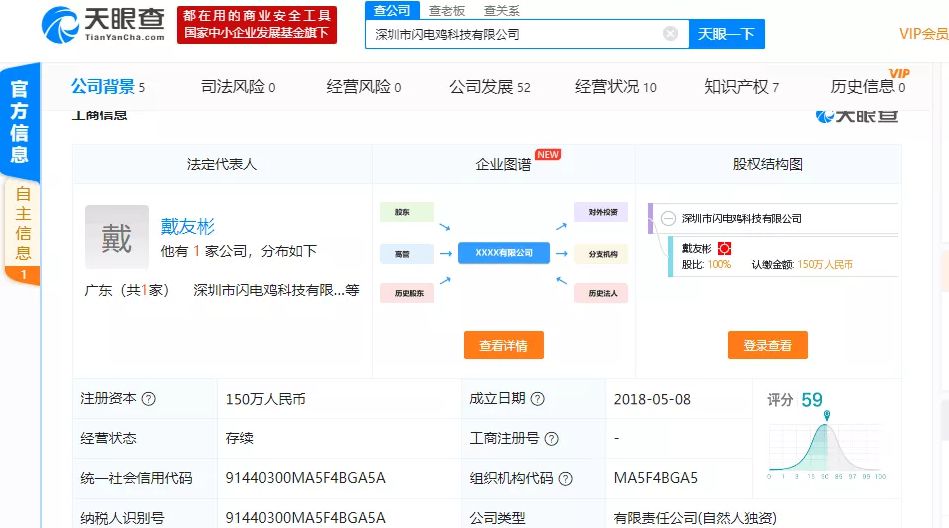Screen dimensions: 949x528
Task: Click the help icon beside 注册资本
Action: click(x=149, y=399)
